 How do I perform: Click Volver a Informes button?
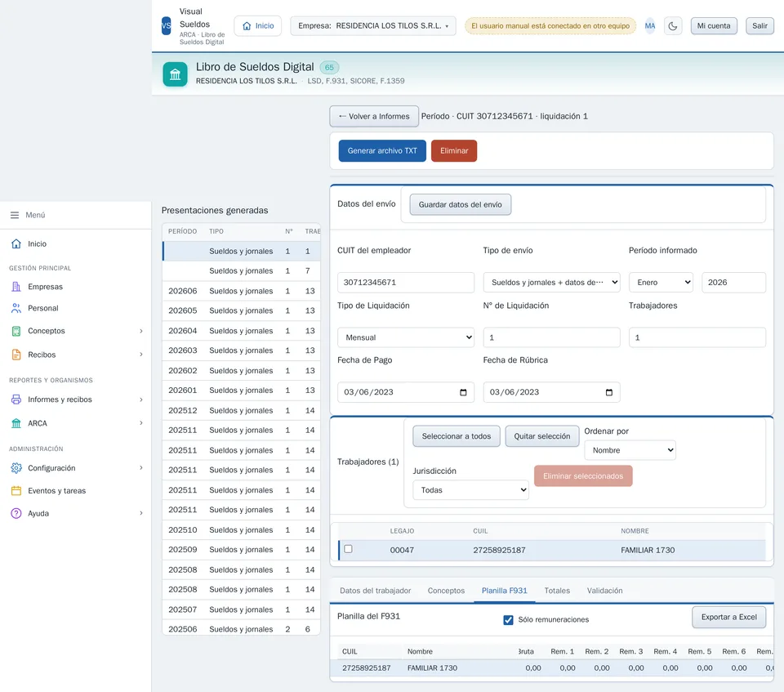tap(374, 117)
